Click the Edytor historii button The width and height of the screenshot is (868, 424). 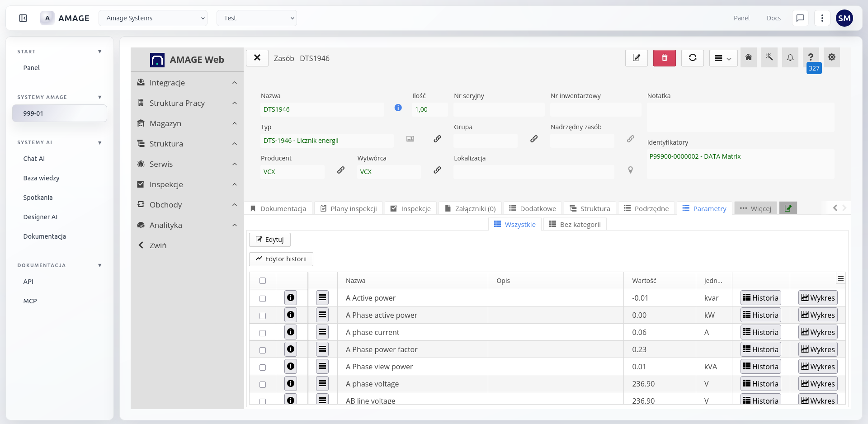pyautogui.click(x=281, y=259)
